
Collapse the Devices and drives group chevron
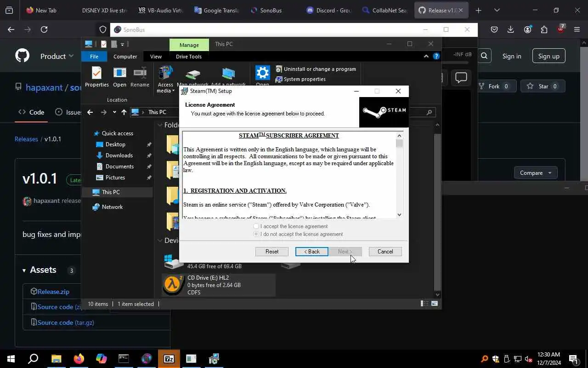click(x=160, y=241)
